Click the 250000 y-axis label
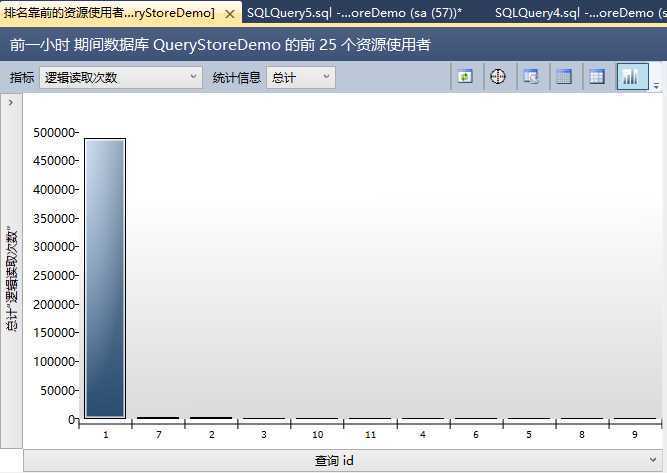 [x=54, y=276]
